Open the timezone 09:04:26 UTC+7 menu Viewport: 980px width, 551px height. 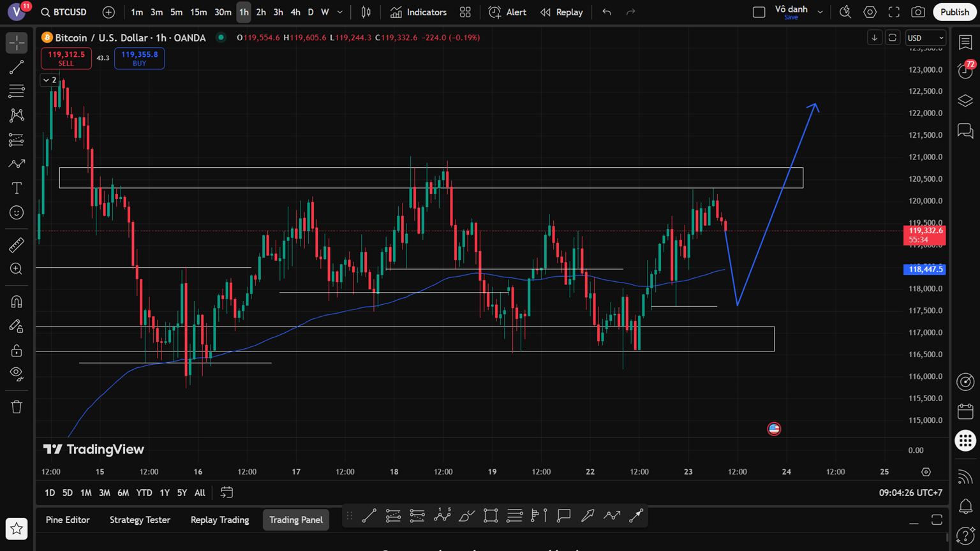tap(910, 492)
